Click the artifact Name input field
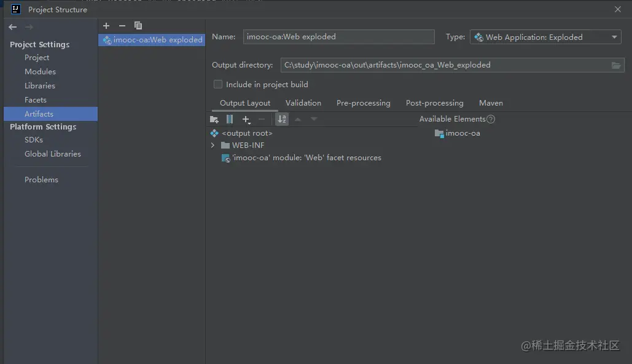This screenshot has height=364, width=632. pos(338,37)
